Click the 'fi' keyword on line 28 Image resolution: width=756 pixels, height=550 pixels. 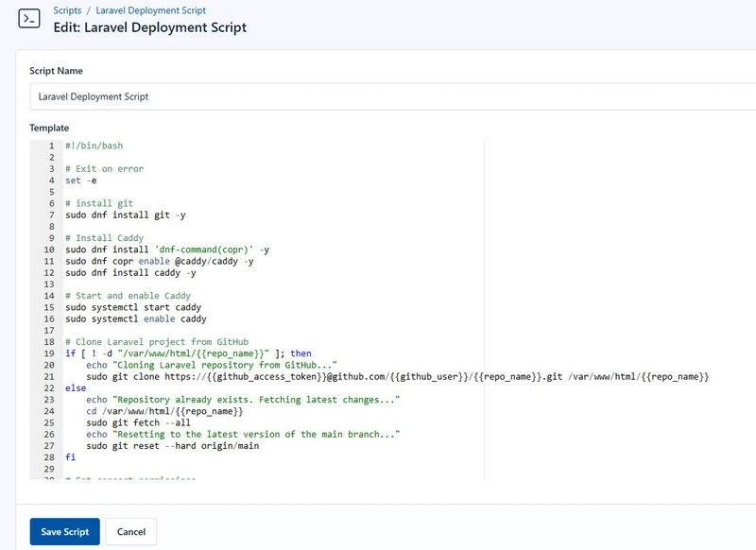[70, 457]
